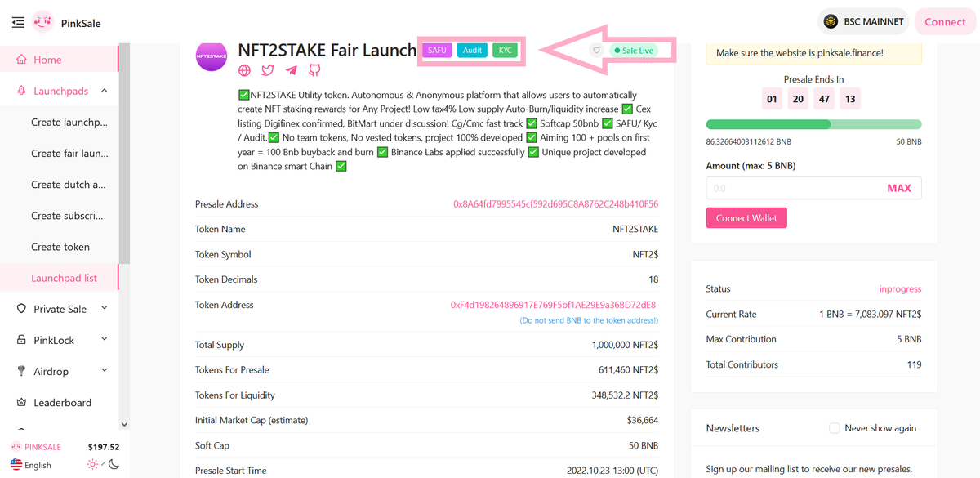This screenshot has height=478, width=980.
Task: Open the project website globe icon
Action: (245, 71)
